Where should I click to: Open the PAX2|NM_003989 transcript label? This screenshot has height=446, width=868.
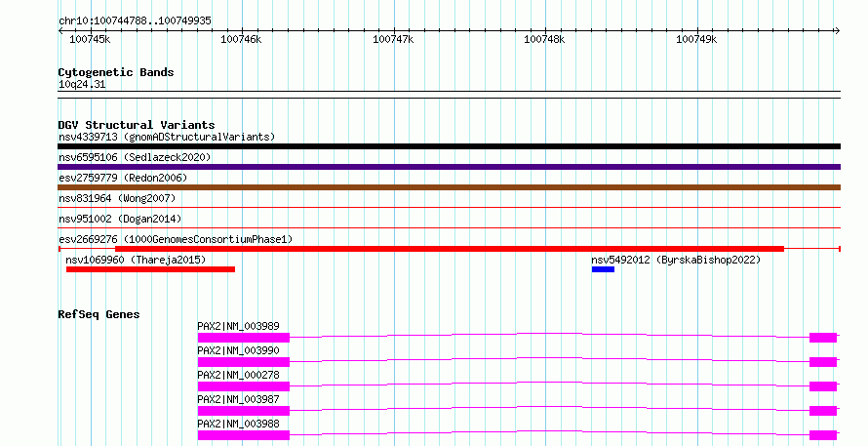tap(238, 326)
